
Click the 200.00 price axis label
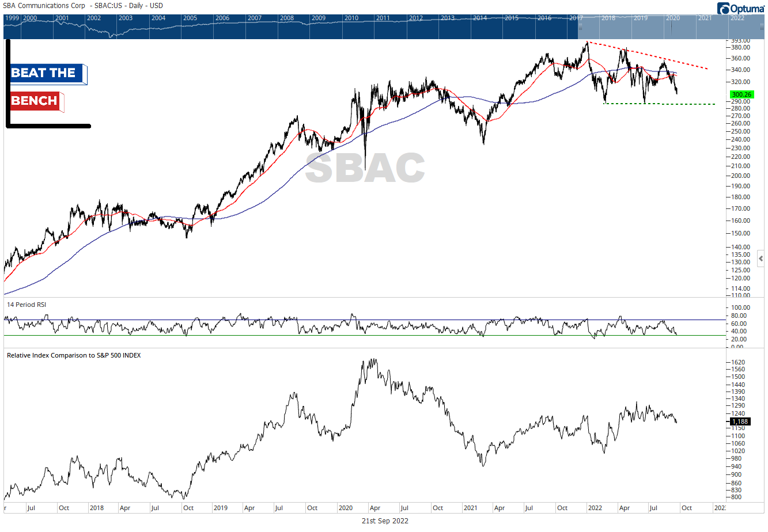tap(741, 176)
